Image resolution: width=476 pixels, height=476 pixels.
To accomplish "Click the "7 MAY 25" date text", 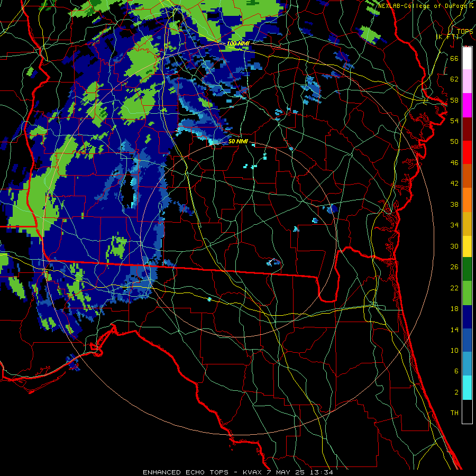I will pyautogui.click(x=286, y=472).
